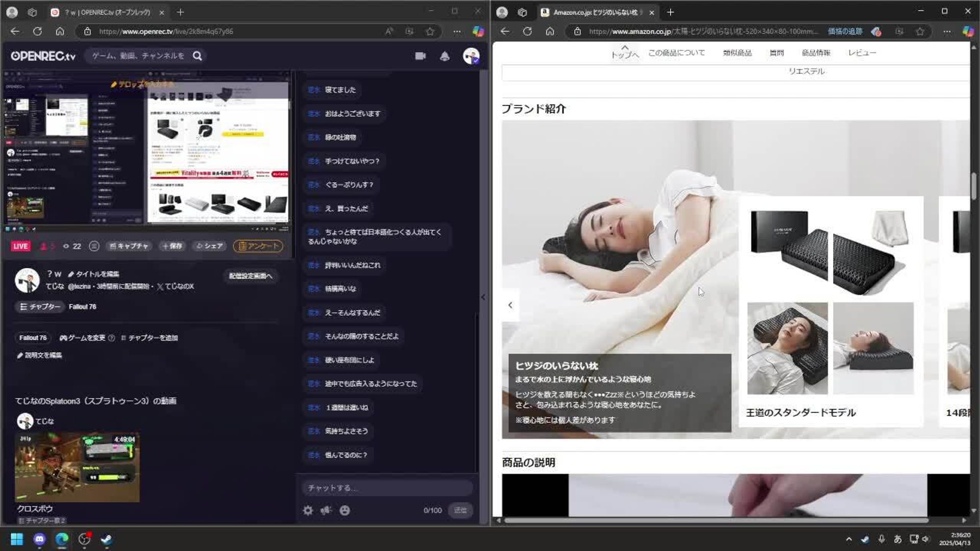Expand the チャプター chapter list
This screenshot has width=980, height=551.
pos(40,307)
